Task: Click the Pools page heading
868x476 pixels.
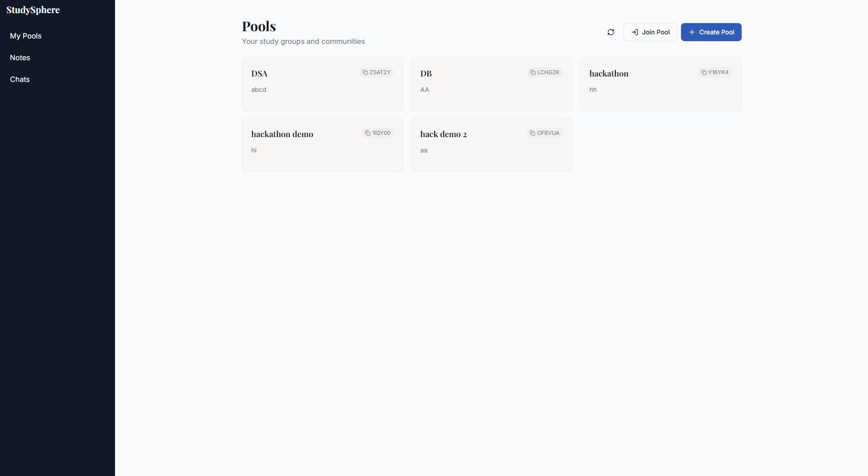Action: (x=259, y=26)
